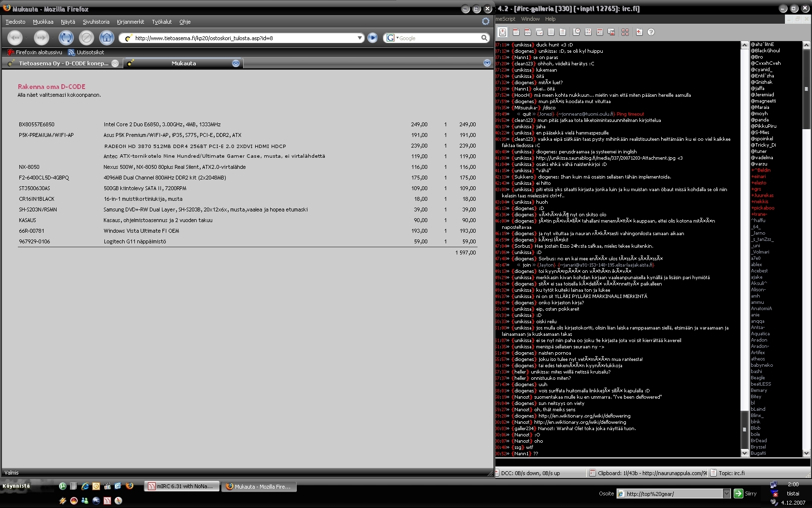Image resolution: width=812 pixels, height=508 pixels.
Task: Reload the page with the Firefox refresh button
Action: 66,38
